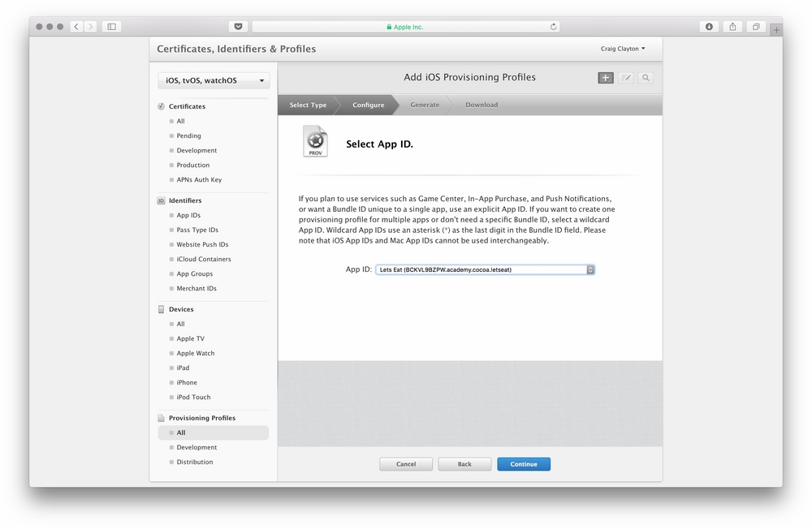Select iPhone under Devices

coord(187,382)
